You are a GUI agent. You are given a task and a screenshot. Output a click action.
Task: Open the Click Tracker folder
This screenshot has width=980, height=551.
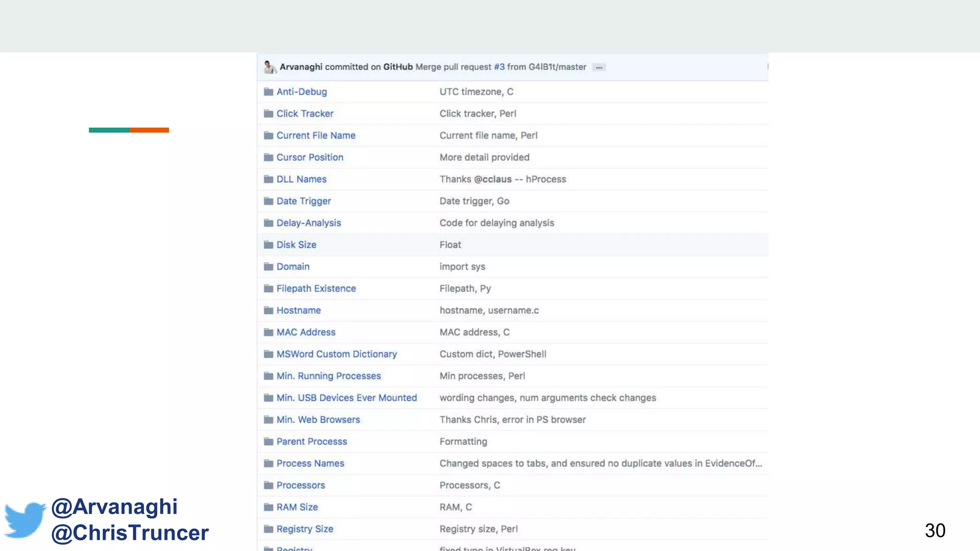(x=305, y=114)
